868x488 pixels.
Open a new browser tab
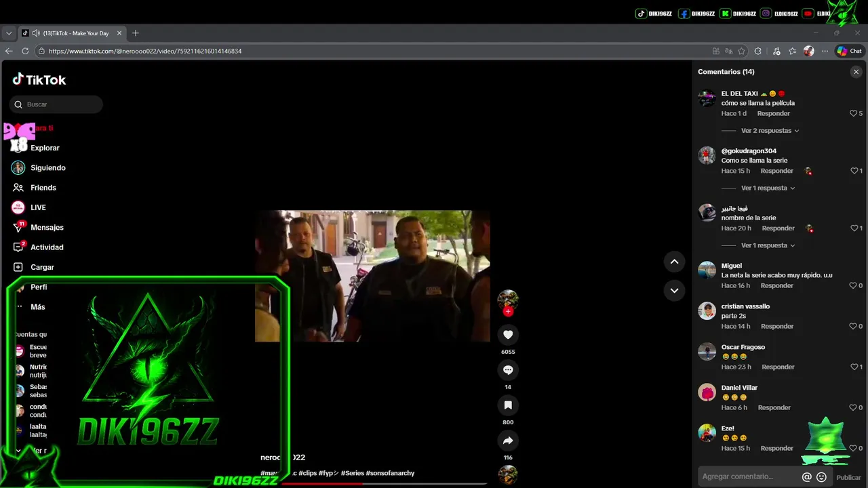pos(136,33)
